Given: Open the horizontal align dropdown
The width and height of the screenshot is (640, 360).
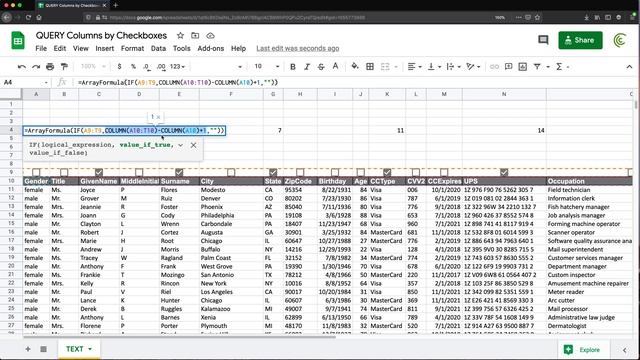Looking at the screenshot, I should pos(414,67).
